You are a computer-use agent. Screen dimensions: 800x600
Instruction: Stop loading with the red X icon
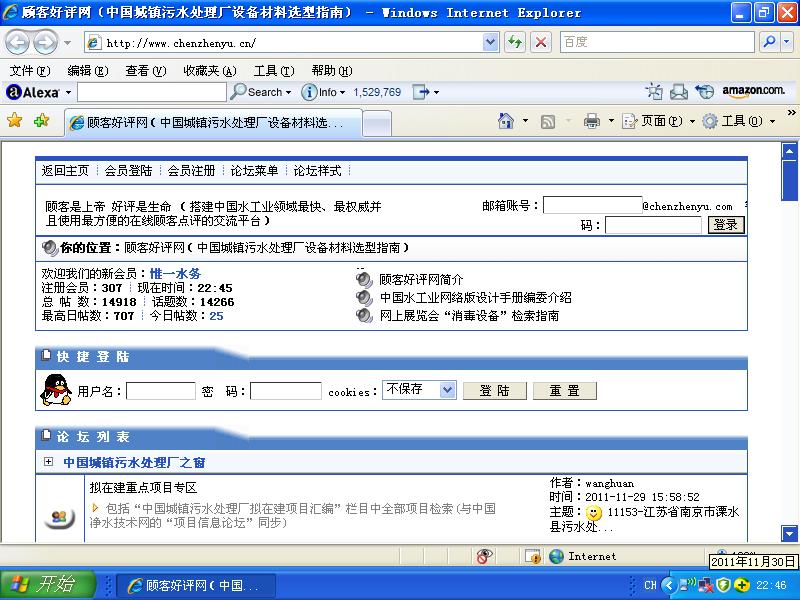pyautogui.click(x=541, y=42)
